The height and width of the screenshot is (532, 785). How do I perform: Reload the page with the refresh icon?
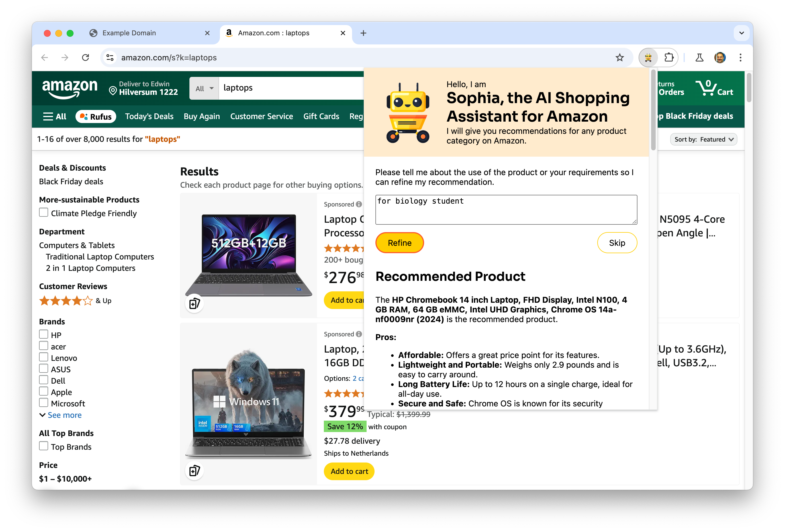pyautogui.click(x=85, y=58)
